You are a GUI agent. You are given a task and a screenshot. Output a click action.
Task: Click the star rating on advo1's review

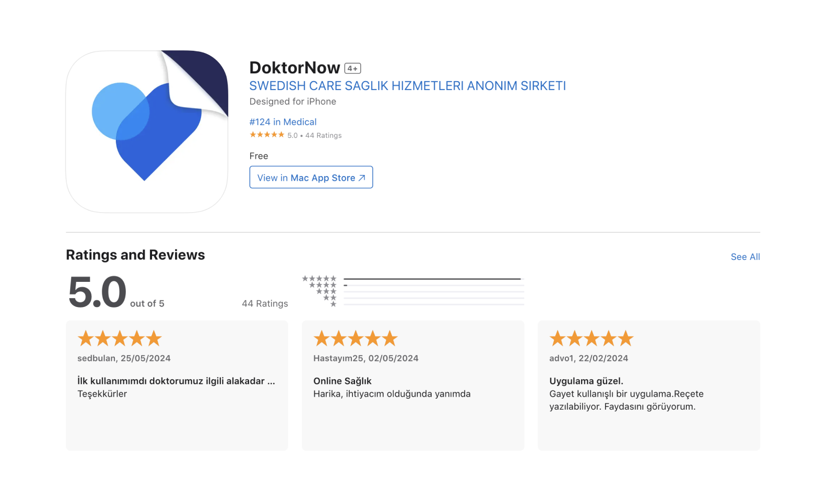(591, 338)
